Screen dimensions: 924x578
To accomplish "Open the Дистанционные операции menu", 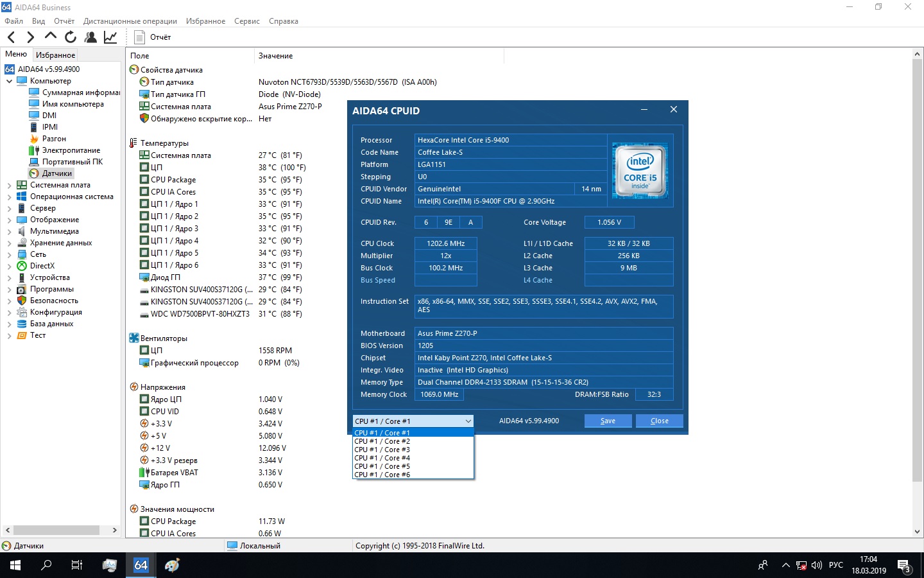I will 130,21.
